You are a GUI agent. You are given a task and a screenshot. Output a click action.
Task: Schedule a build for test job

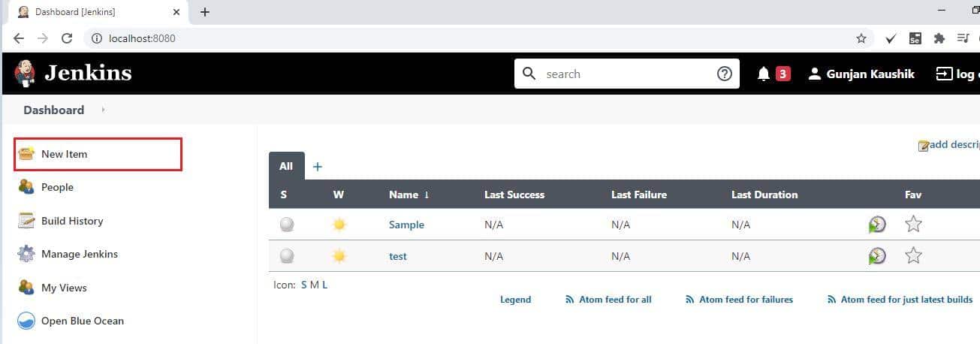point(876,256)
